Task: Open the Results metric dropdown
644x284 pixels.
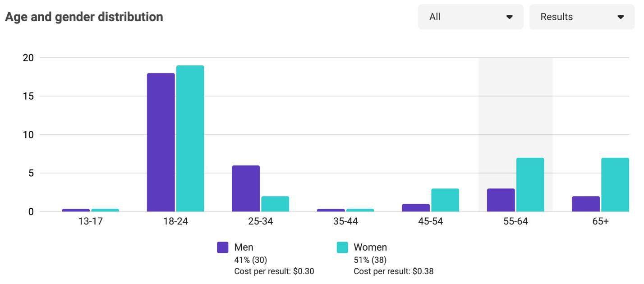Action: [x=581, y=17]
